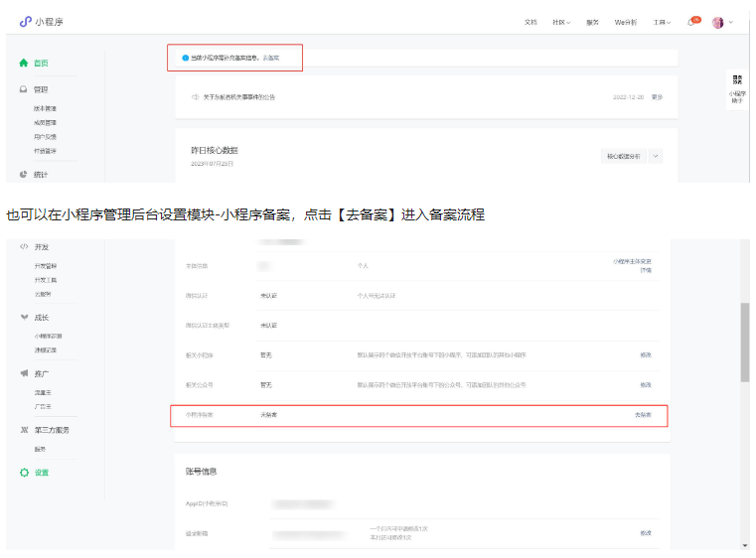Image resolution: width=756 pixels, height=558 pixels.
Task: Open dropdown arrow beside 核心数据分析
Action: tap(656, 156)
